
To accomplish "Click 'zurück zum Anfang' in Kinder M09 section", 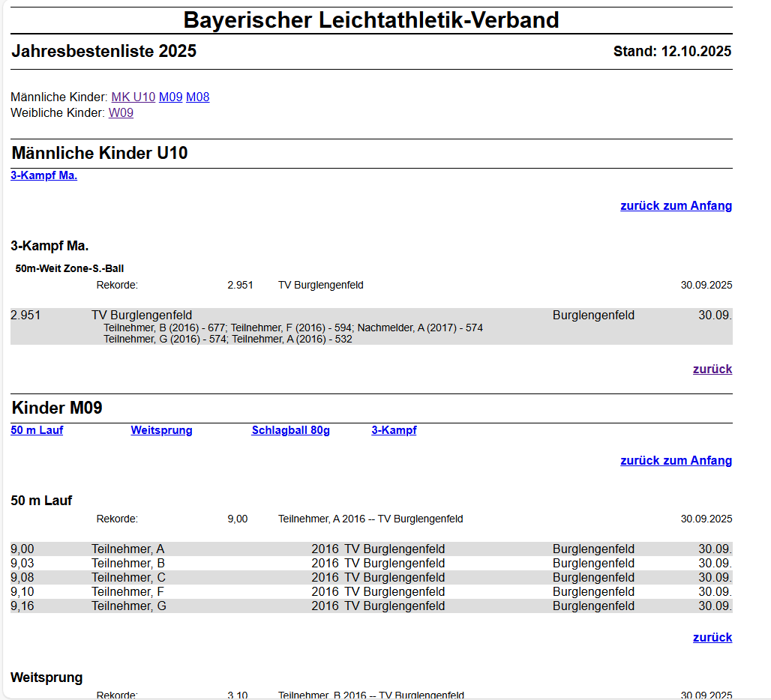I will pos(676,461).
